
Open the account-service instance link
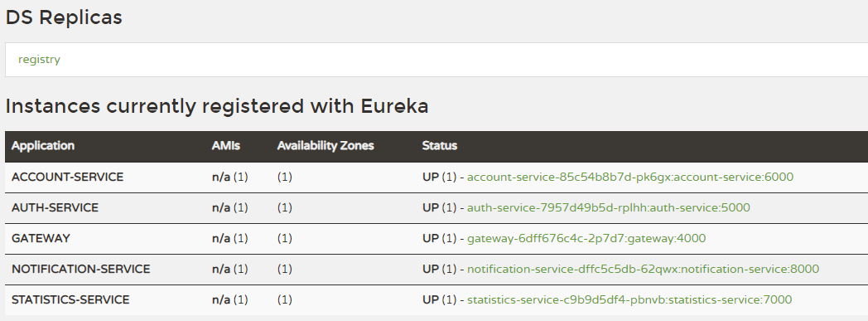(x=630, y=177)
